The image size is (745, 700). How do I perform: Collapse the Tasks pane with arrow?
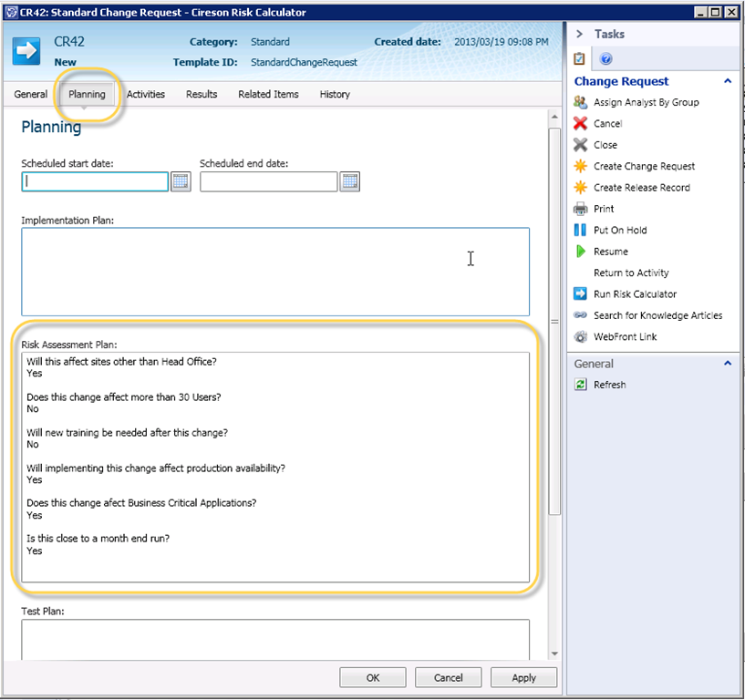click(x=579, y=34)
